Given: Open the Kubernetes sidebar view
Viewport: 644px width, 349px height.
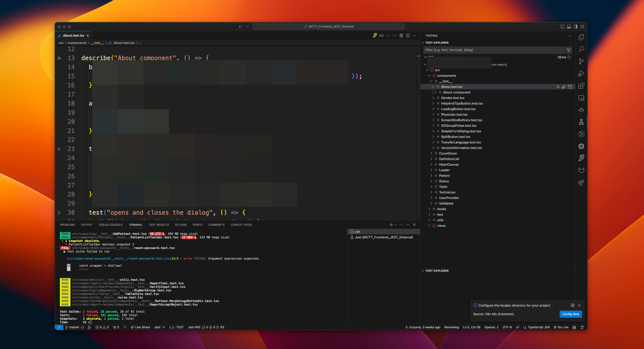Looking at the screenshot, I should (581, 146).
